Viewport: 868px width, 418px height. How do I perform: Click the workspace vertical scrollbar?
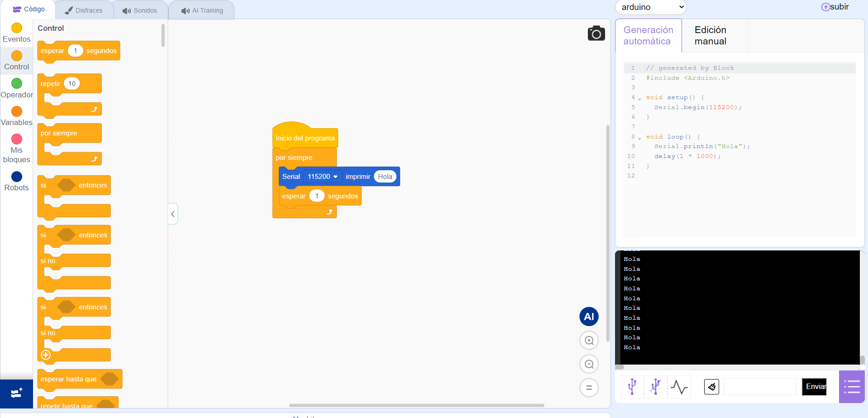608,233
